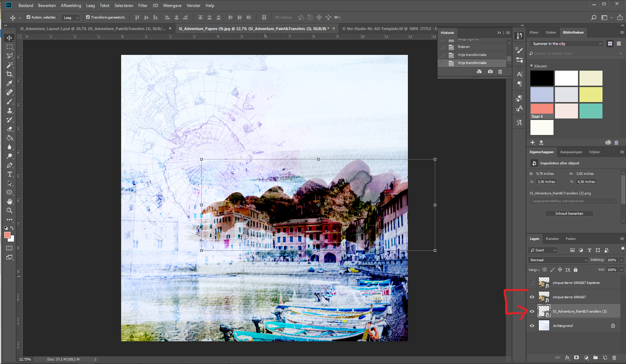Collapse the Kleuren section
The height and width of the screenshot is (364, 626).
point(531,66)
